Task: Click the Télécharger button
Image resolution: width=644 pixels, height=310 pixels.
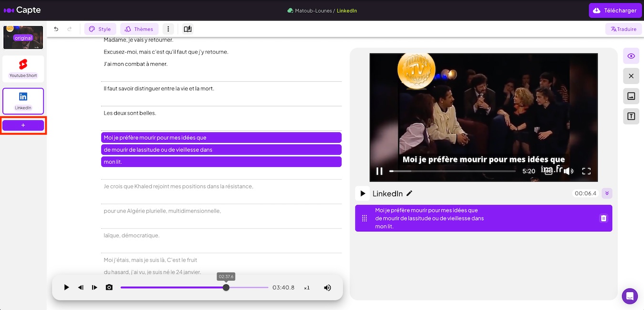Action: click(x=615, y=11)
